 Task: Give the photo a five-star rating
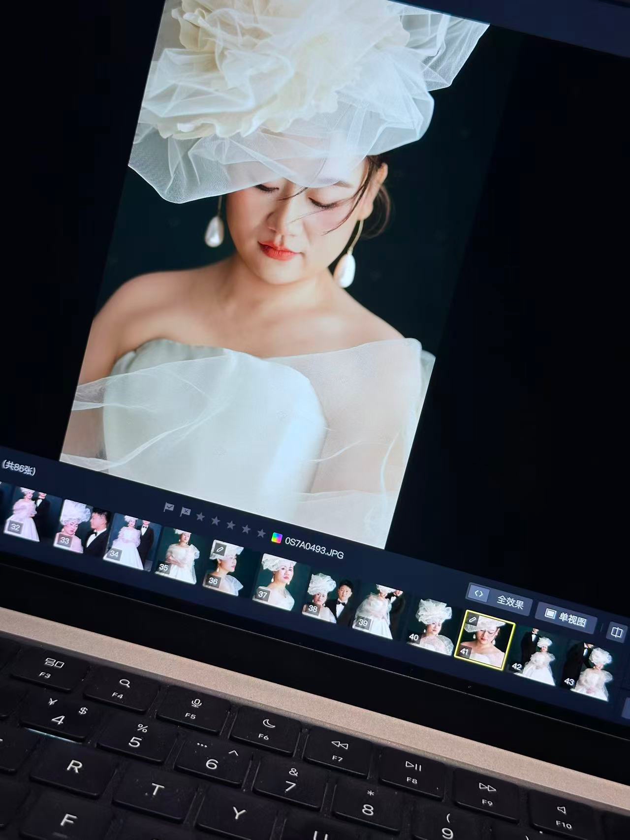[x=261, y=533]
